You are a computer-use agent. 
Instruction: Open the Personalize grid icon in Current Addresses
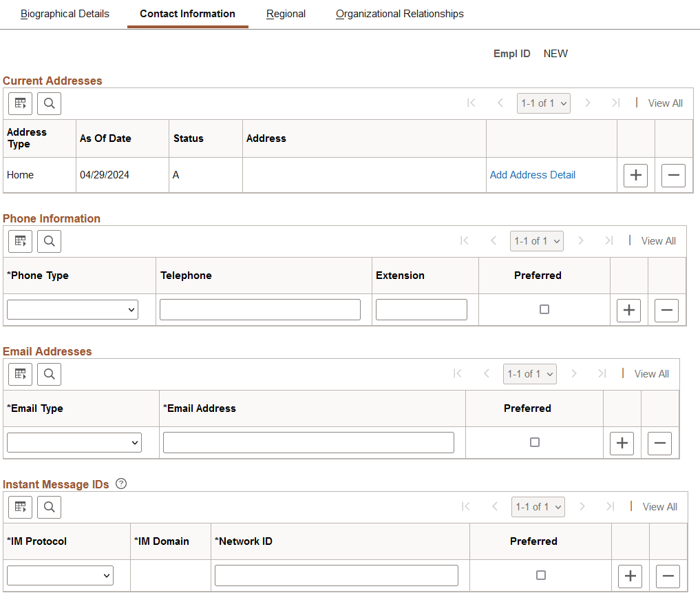pyautogui.click(x=19, y=103)
